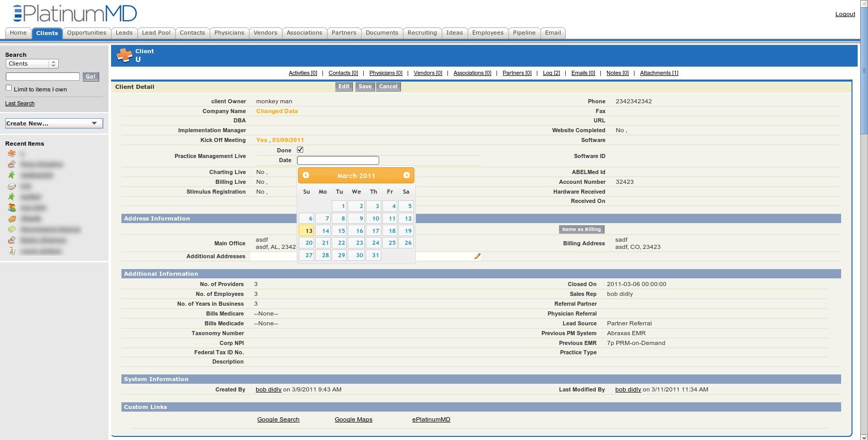Click the pencil edit icon in Additional Addresses
The width and height of the screenshot is (868, 440).
coord(477,256)
